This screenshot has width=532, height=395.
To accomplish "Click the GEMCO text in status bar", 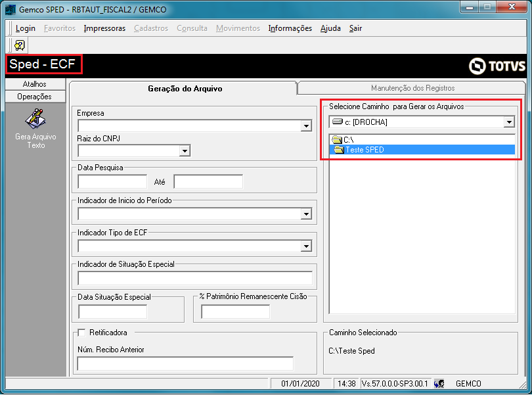I will coord(468,384).
